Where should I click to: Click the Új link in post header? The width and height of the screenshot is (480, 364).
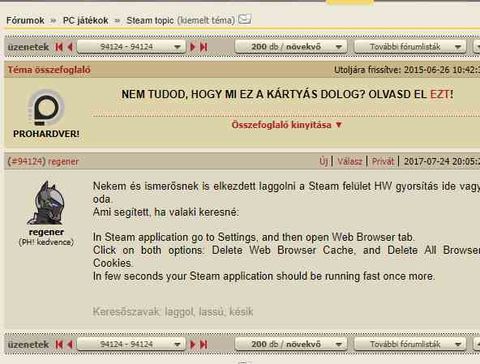pos(323,162)
